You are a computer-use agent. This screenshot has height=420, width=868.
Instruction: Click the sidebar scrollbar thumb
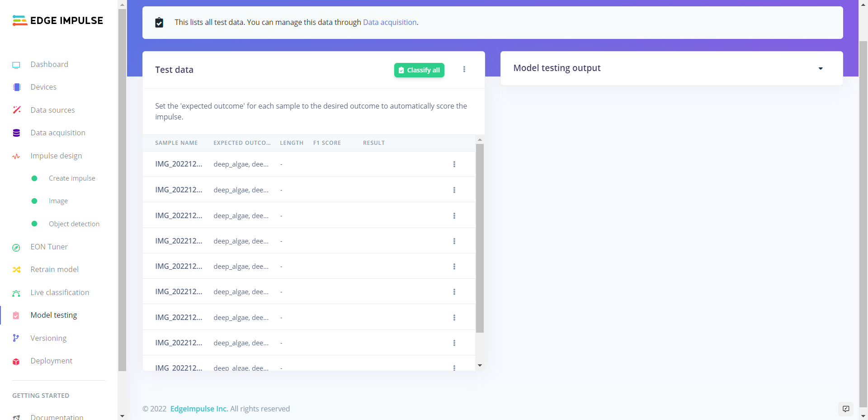click(x=122, y=190)
